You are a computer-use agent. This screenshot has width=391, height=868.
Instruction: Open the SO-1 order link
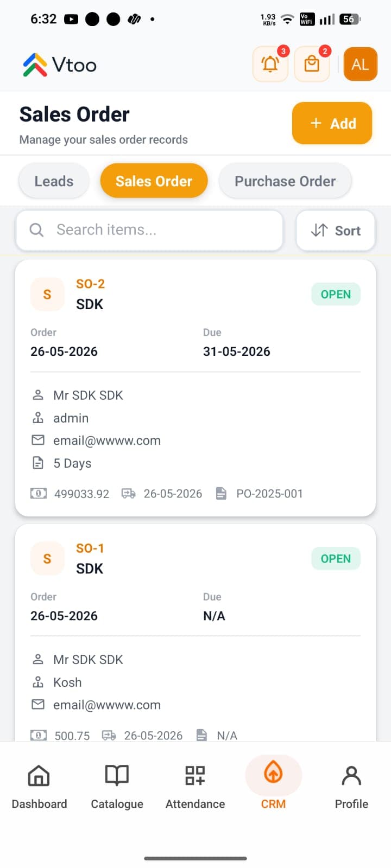(90, 548)
